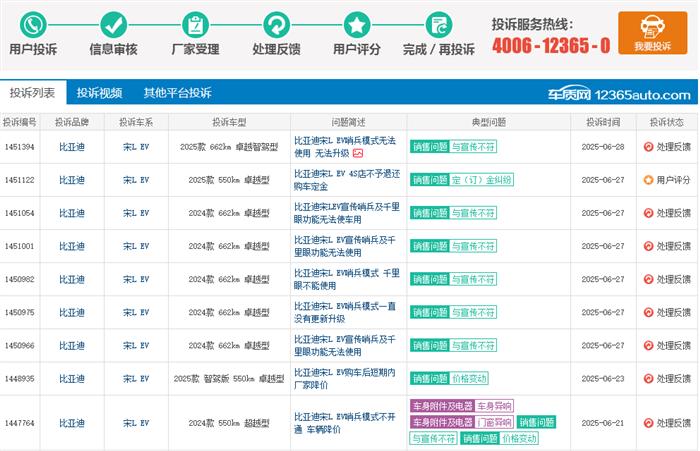Click the 投诉编号 column header
The height and width of the screenshot is (451, 700).
coord(20,122)
